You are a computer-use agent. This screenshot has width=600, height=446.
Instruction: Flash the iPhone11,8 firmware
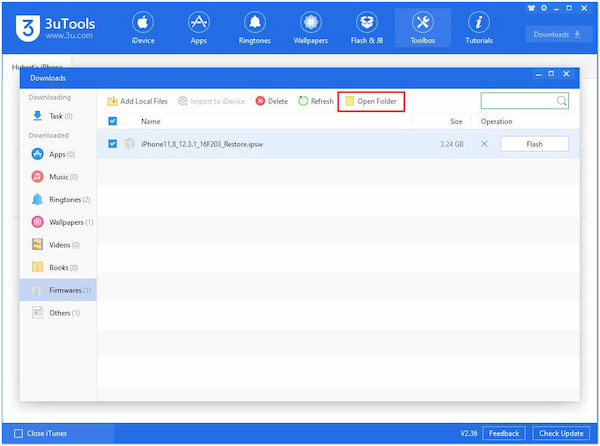coord(534,144)
